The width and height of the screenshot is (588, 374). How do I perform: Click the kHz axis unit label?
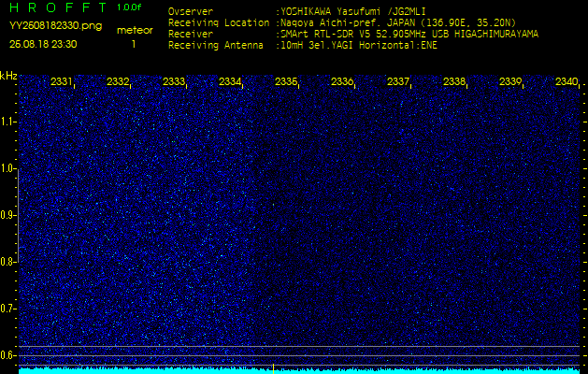(8, 76)
